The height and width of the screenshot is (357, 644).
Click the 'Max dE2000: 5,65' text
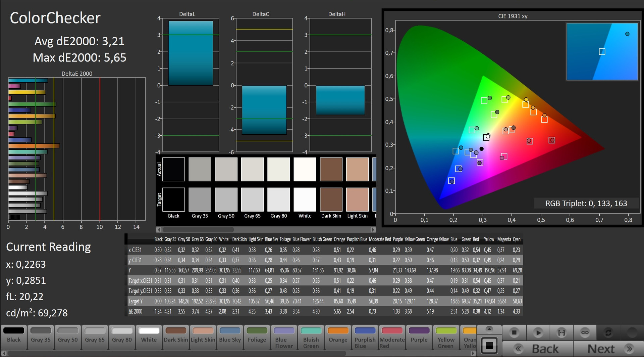click(79, 58)
